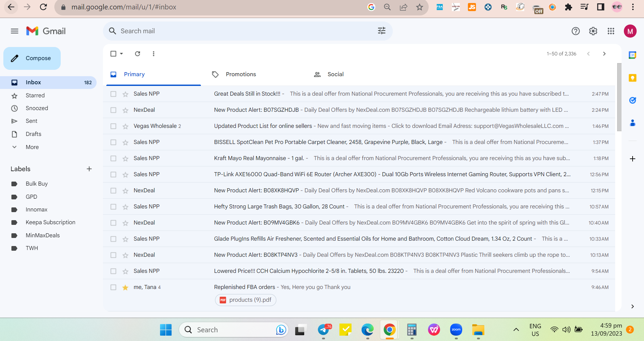Open the products (9).pdf attachment

(246, 300)
